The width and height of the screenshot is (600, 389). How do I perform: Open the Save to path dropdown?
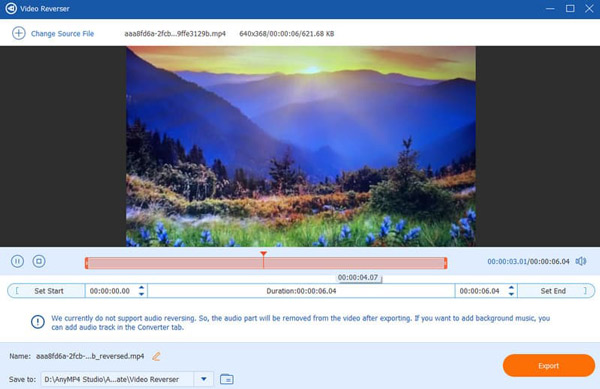204,379
